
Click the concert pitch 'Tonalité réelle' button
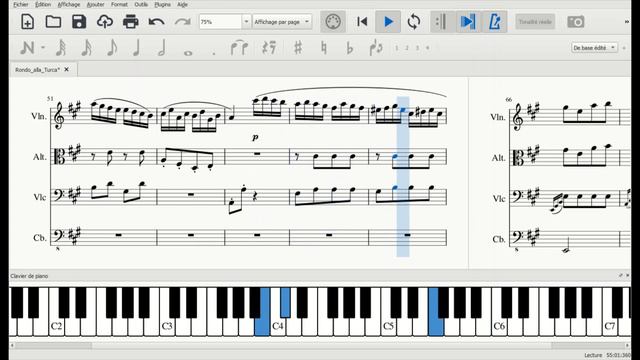click(535, 22)
